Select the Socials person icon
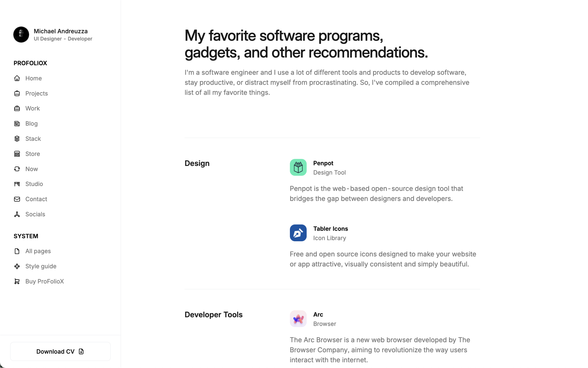588x368 pixels. [x=17, y=214]
